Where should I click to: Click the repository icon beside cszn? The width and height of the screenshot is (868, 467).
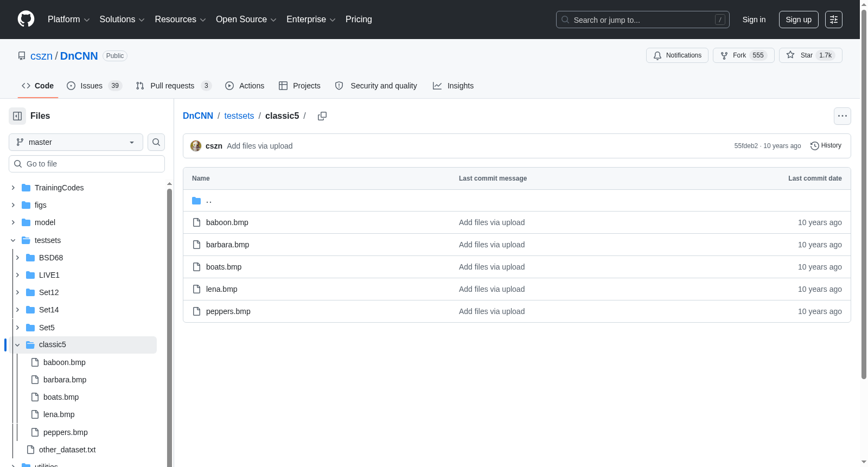tap(22, 56)
